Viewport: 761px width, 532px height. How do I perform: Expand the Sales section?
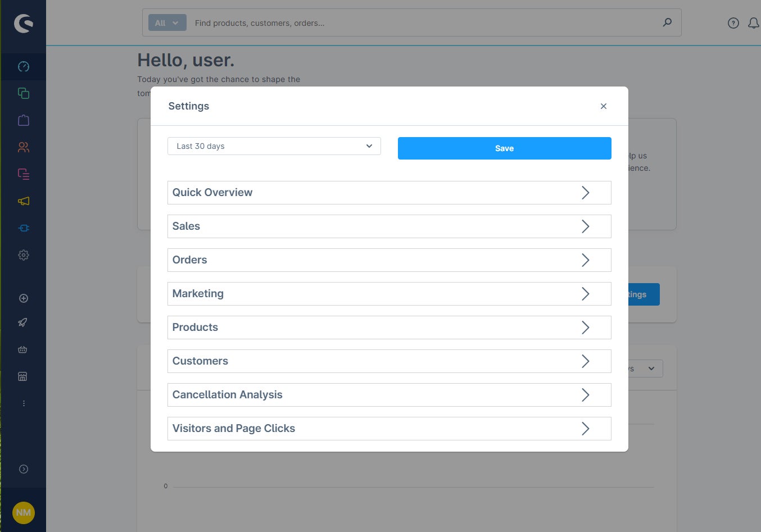[x=389, y=226]
